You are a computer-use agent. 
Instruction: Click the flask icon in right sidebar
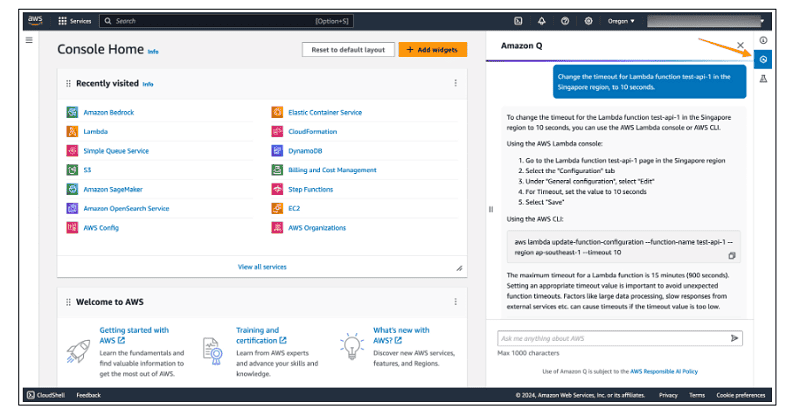(763, 79)
